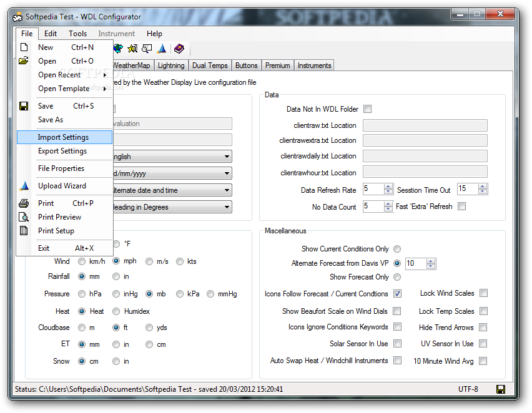Click the No Data Count spinner arrows
Image resolution: width=532 pixels, height=413 pixels.
pyautogui.click(x=388, y=206)
